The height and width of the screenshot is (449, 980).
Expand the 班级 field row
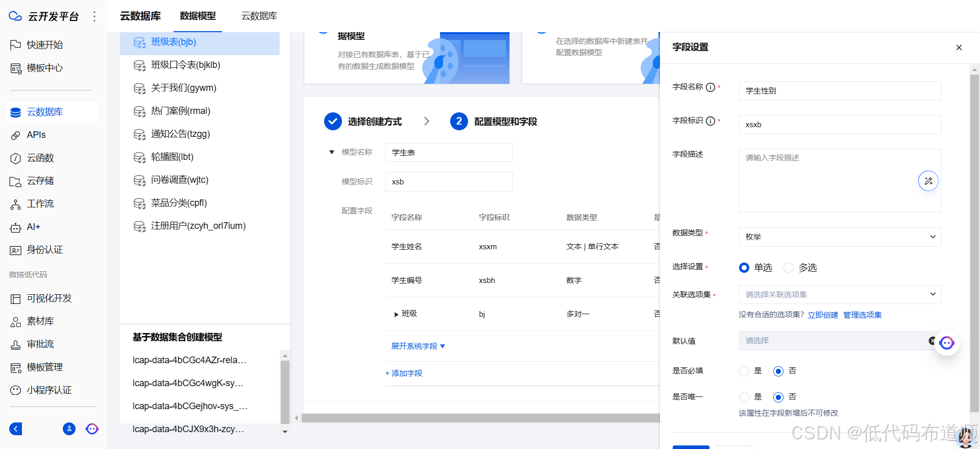[396, 314]
